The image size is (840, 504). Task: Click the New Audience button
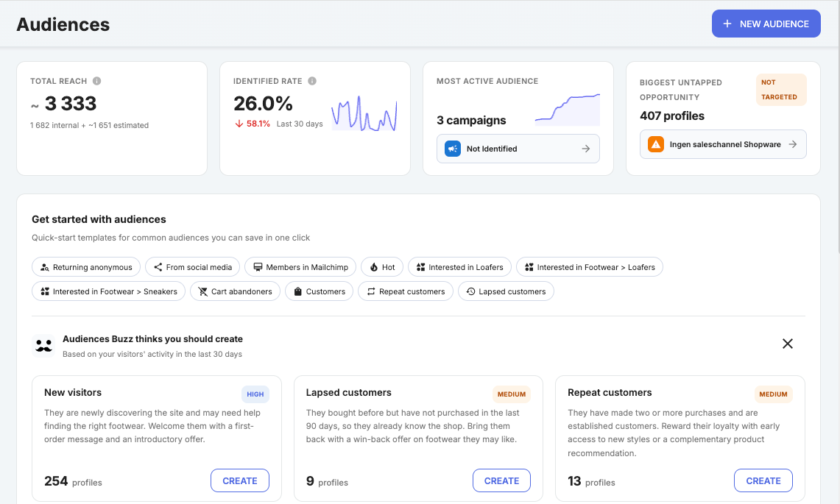coord(766,24)
